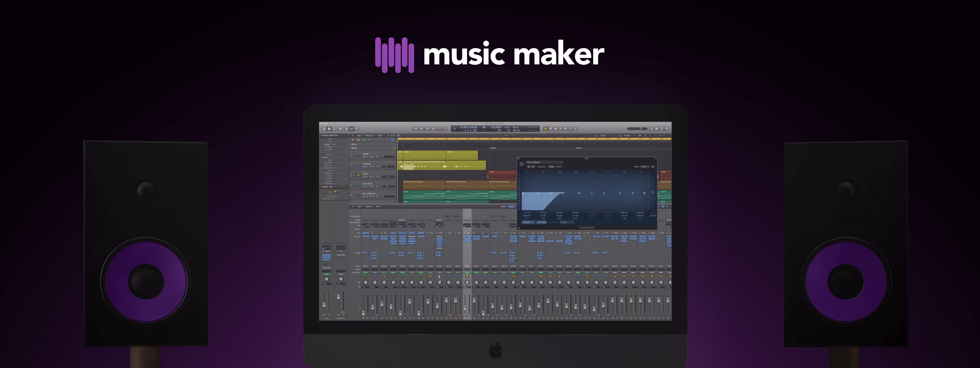This screenshot has width=980, height=368.
Task: Click the metronome toolbar icon
Action: 575,129
